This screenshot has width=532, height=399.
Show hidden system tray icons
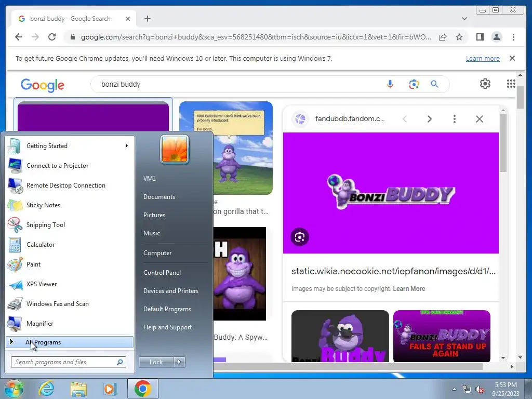click(454, 389)
